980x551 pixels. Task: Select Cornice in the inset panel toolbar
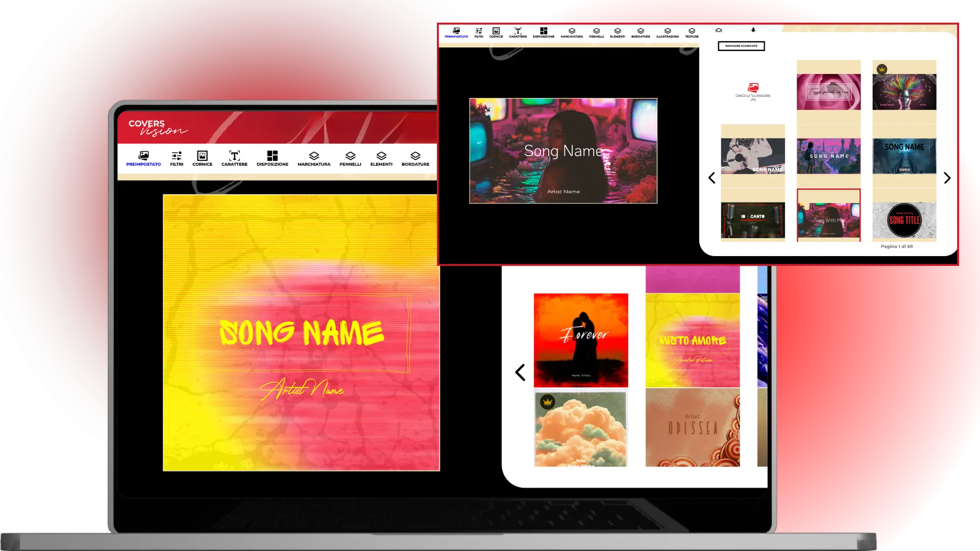(x=496, y=33)
